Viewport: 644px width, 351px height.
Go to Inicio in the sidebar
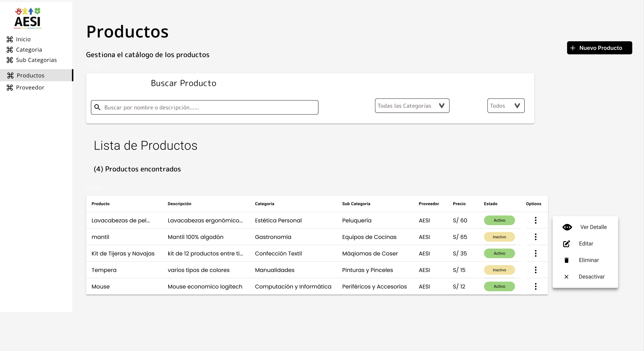click(x=23, y=39)
